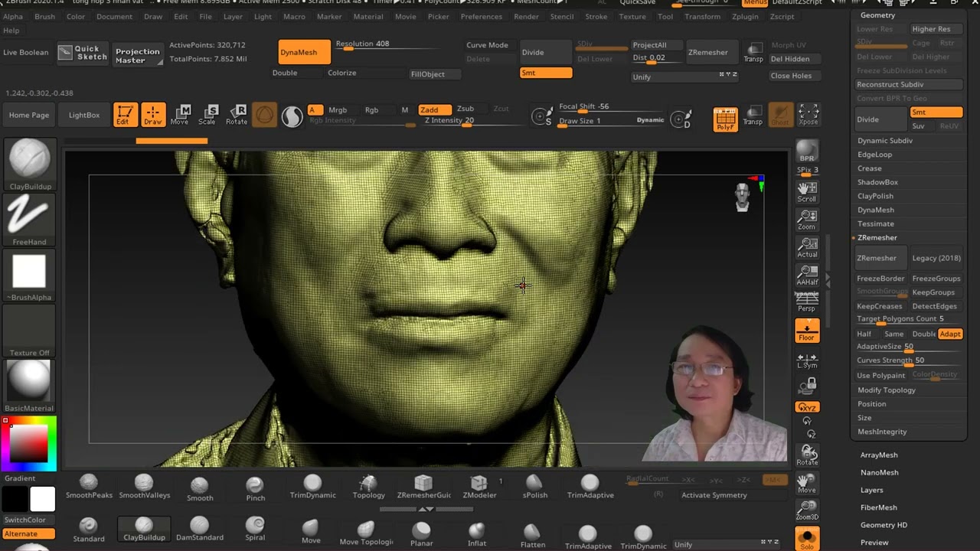Select the Pinch brush
980x551 pixels.
[255, 488]
